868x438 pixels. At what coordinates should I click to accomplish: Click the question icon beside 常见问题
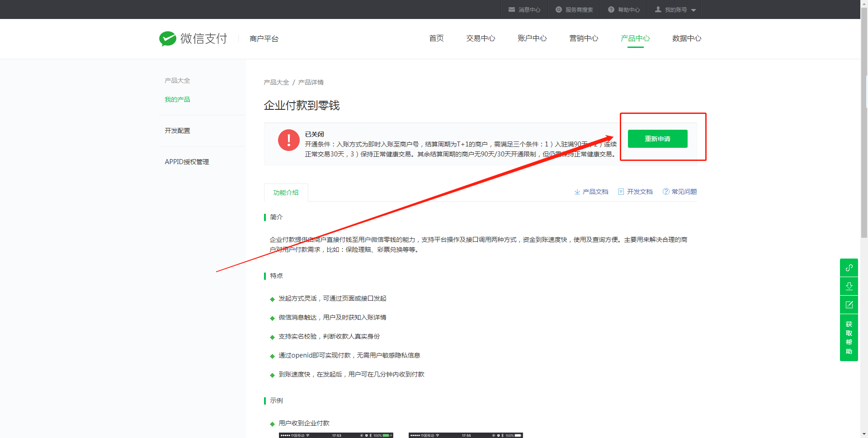point(666,192)
